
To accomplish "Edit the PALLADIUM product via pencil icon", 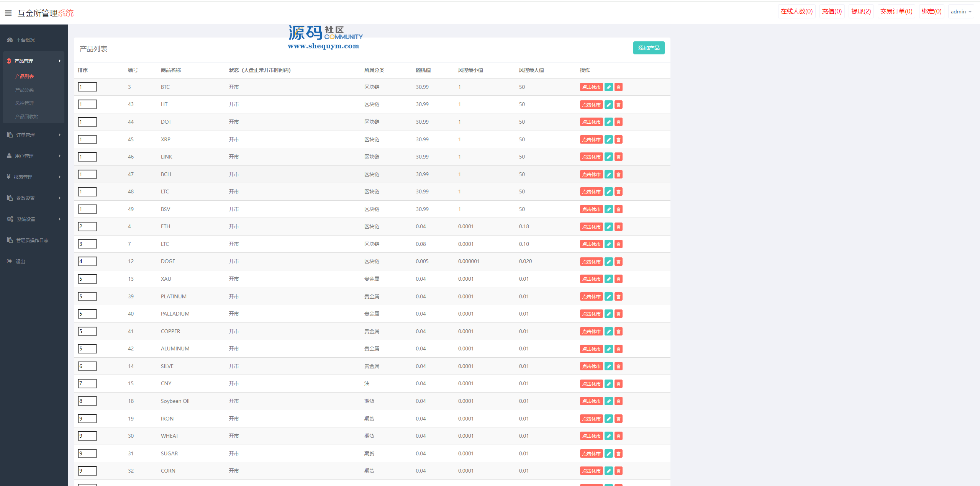I will (608, 314).
